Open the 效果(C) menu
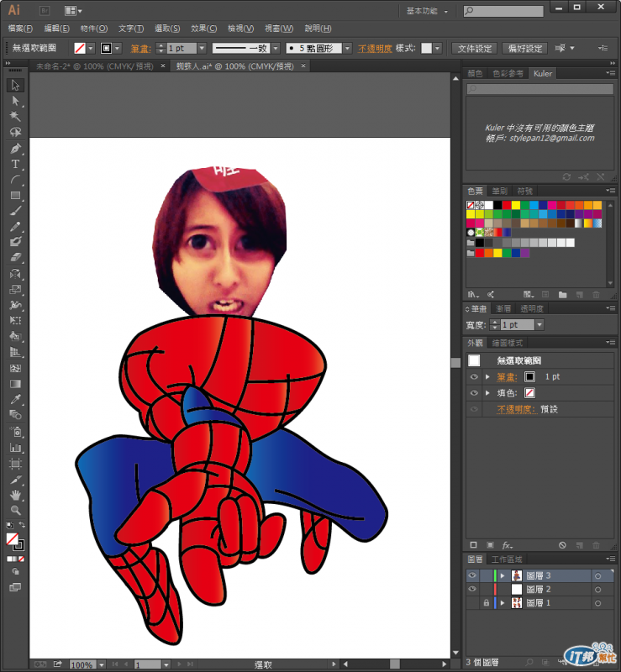This screenshot has height=672, width=621. click(x=203, y=29)
